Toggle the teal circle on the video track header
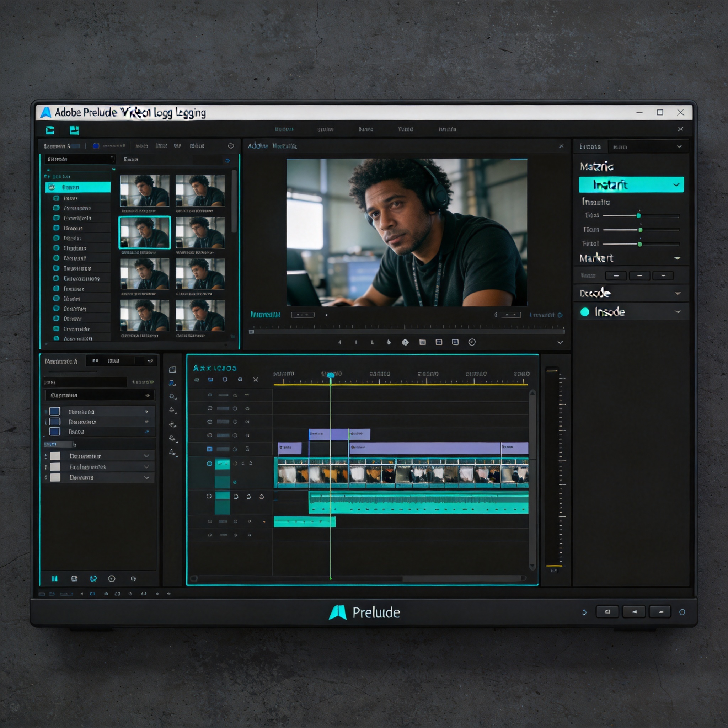Viewport: 728px width, 728px height. click(209, 464)
